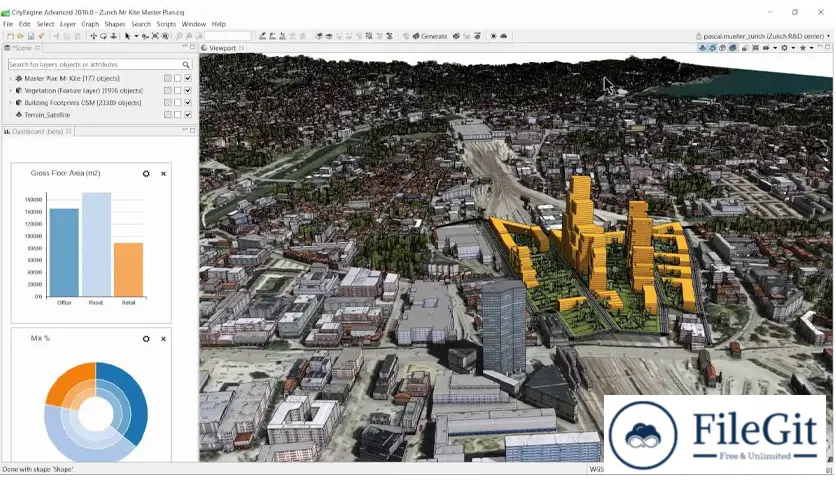Click the cloud icon in the toolbar

[503, 36]
